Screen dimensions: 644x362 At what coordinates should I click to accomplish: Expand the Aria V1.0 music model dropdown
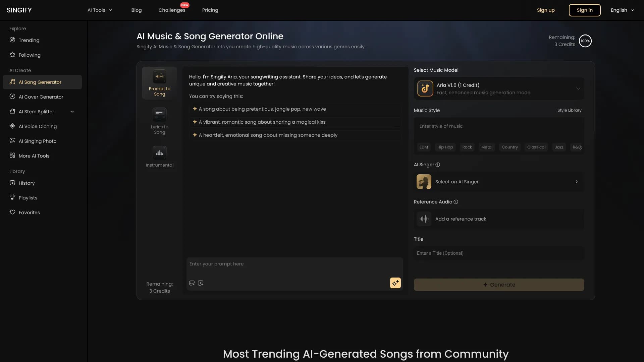578,88
